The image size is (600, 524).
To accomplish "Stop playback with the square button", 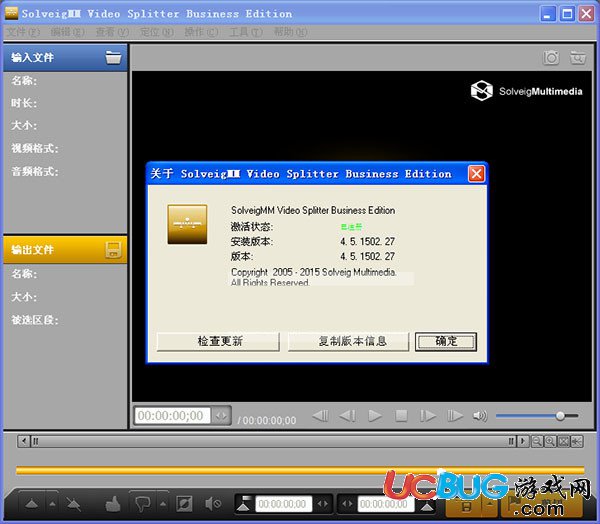I will click(401, 416).
